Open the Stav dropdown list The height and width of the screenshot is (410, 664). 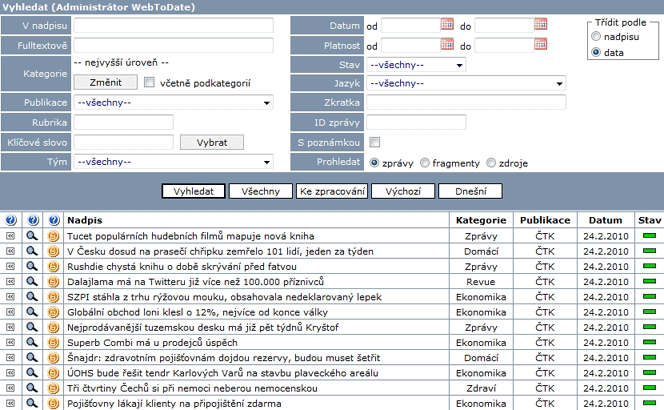pos(458,65)
